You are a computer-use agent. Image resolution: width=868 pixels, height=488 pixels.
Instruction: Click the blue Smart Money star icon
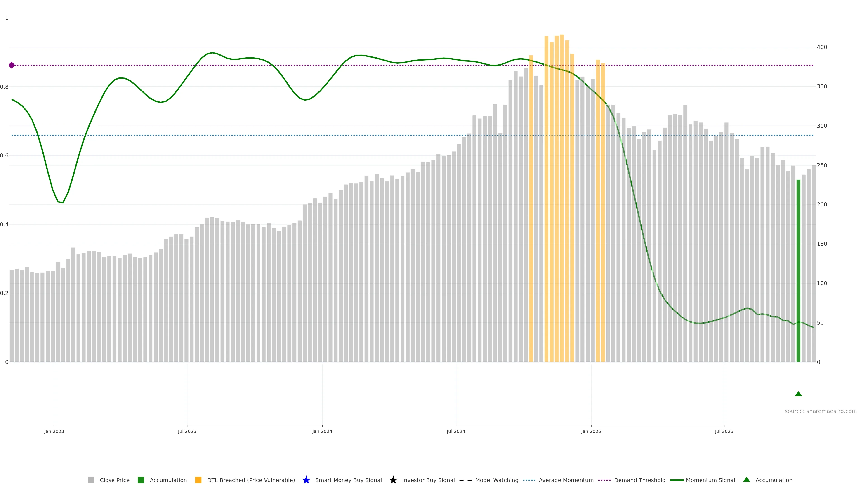pos(306,480)
